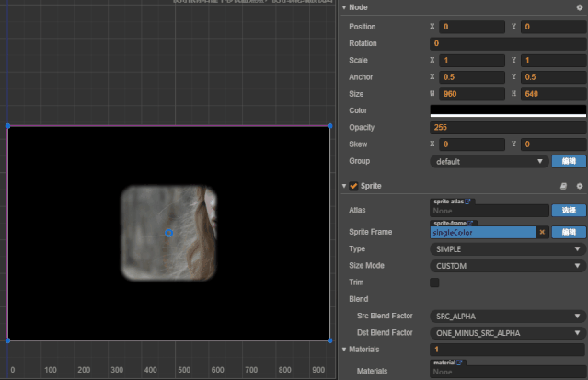
Task: Enable the Trim checkbox
Action: [434, 282]
